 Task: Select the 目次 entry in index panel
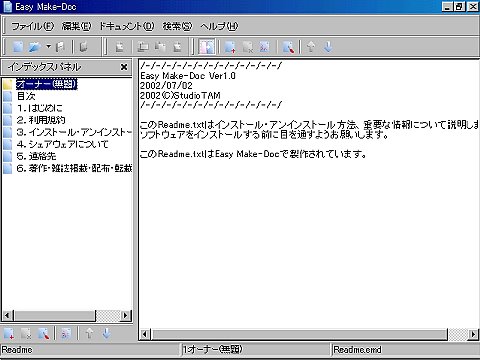point(26,96)
